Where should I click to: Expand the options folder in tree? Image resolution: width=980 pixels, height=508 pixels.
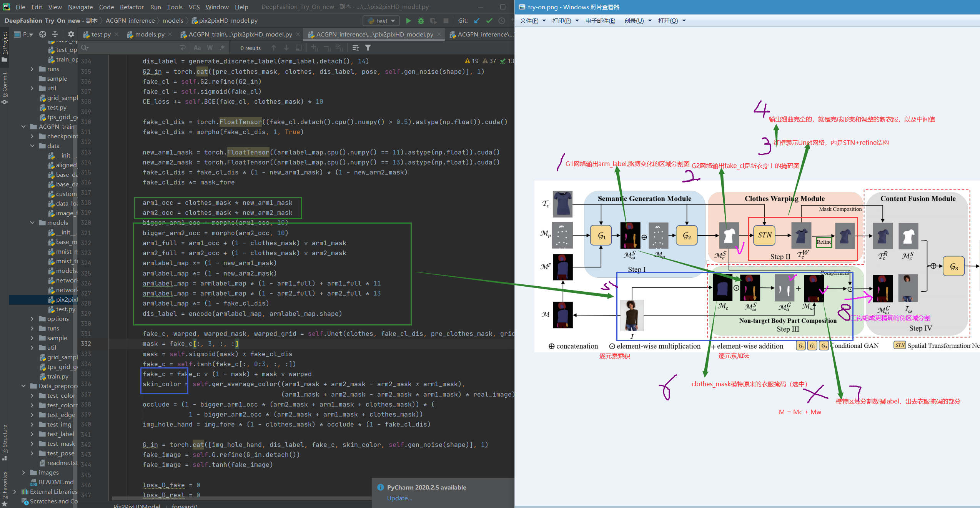click(32, 319)
